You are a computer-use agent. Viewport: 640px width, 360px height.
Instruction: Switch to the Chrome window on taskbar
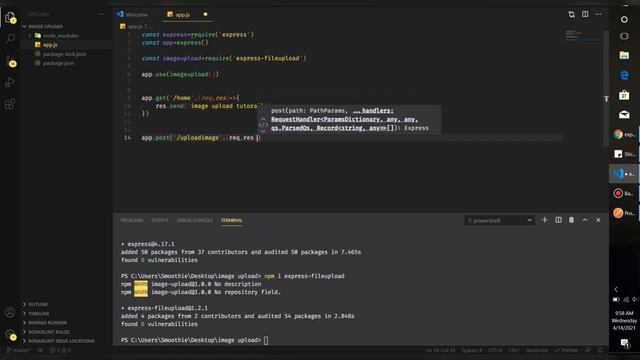pyautogui.click(x=624, y=134)
